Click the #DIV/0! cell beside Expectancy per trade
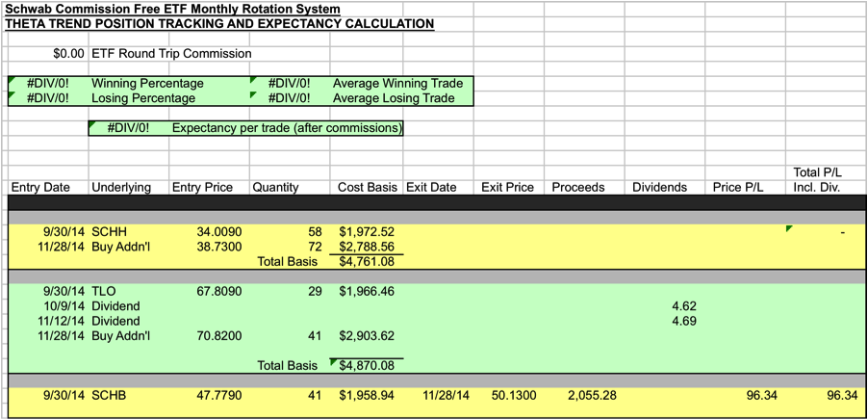This screenshot has height=420, width=868. pos(128,128)
